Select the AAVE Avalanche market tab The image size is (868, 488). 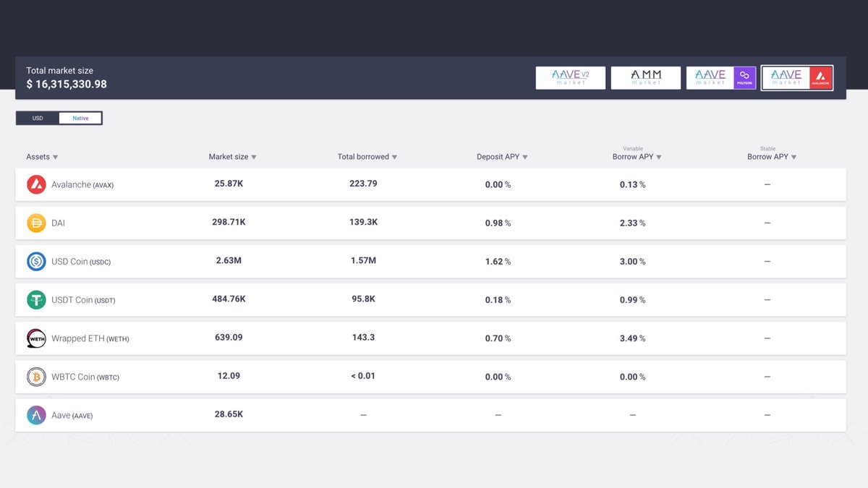797,78
